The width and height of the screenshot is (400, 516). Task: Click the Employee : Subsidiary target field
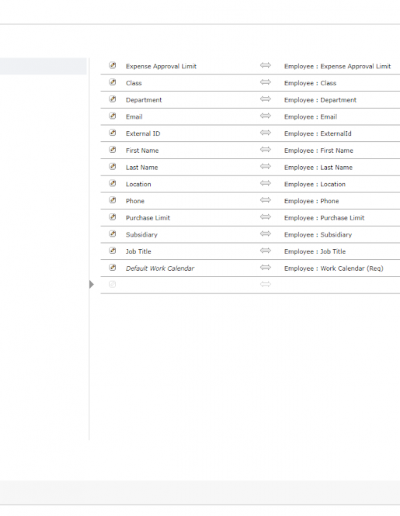318,235
